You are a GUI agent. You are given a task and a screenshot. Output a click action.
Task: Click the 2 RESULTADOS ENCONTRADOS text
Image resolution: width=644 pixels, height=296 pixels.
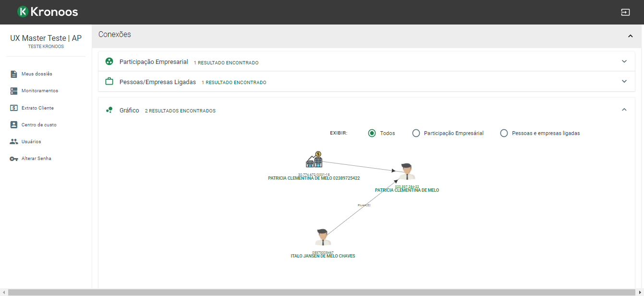pyautogui.click(x=180, y=111)
